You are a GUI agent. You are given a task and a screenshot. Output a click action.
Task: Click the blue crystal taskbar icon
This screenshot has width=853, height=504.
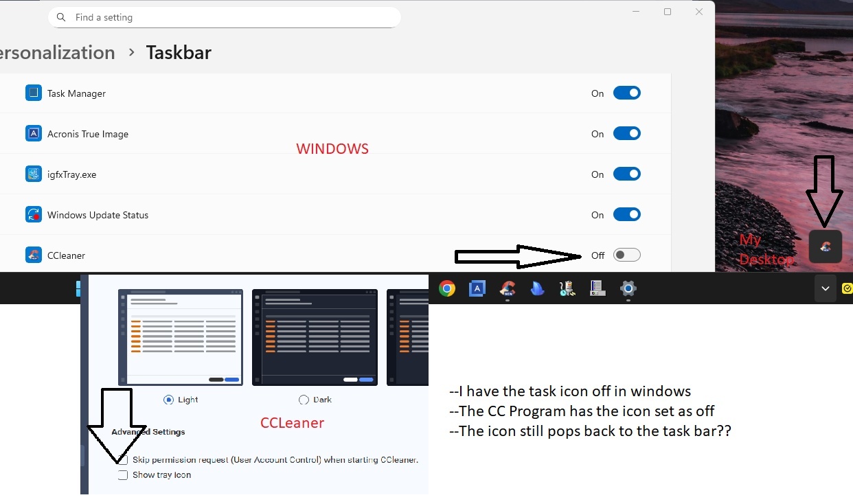pos(538,289)
